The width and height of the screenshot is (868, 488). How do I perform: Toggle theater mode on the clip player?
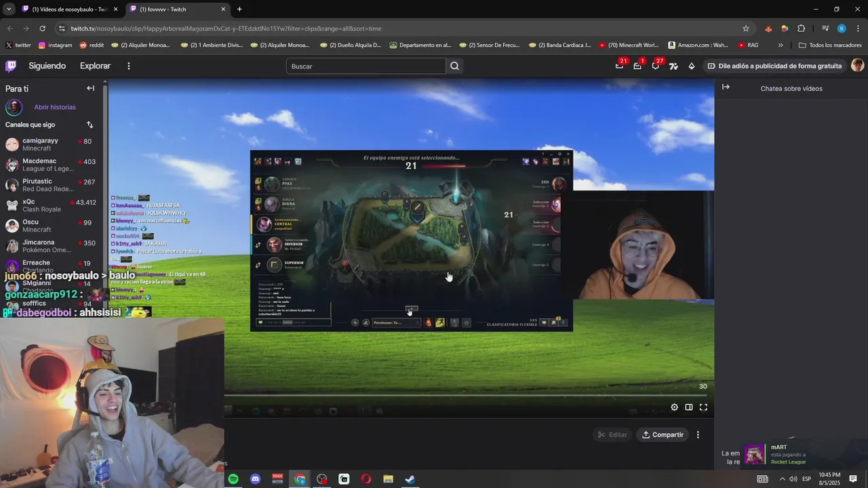[689, 407]
